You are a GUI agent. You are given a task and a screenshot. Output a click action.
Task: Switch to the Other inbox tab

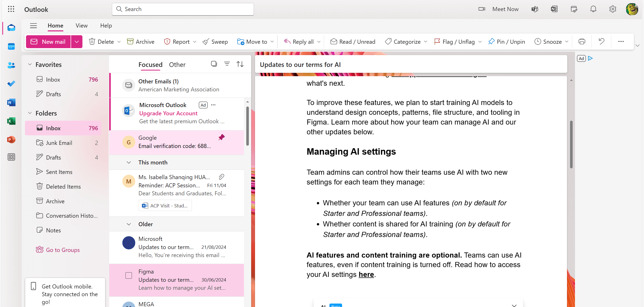click(177, 65)
